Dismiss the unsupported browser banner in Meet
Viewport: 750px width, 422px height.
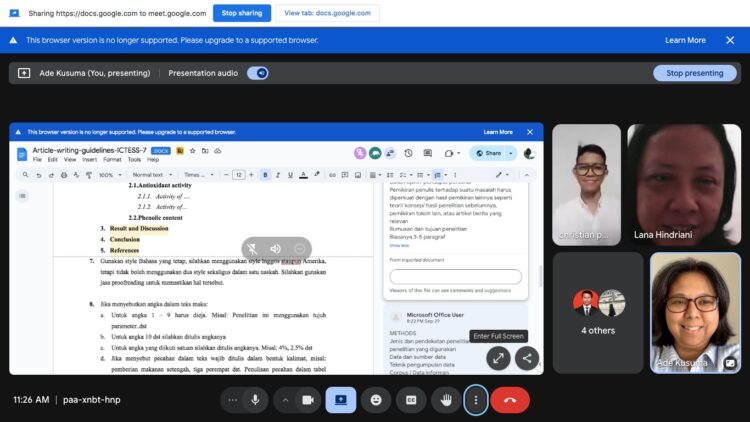(x=730, y=40)
